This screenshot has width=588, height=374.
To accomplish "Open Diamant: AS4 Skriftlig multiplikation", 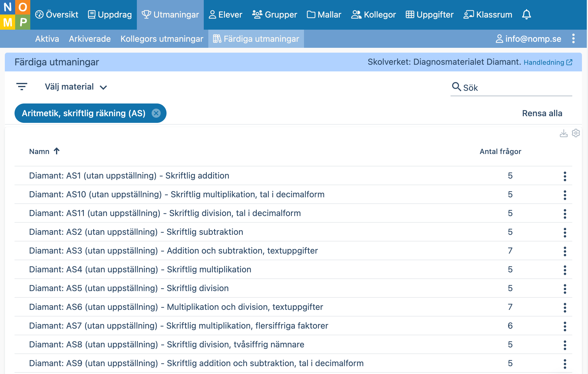I will click(x=140, y=269).
